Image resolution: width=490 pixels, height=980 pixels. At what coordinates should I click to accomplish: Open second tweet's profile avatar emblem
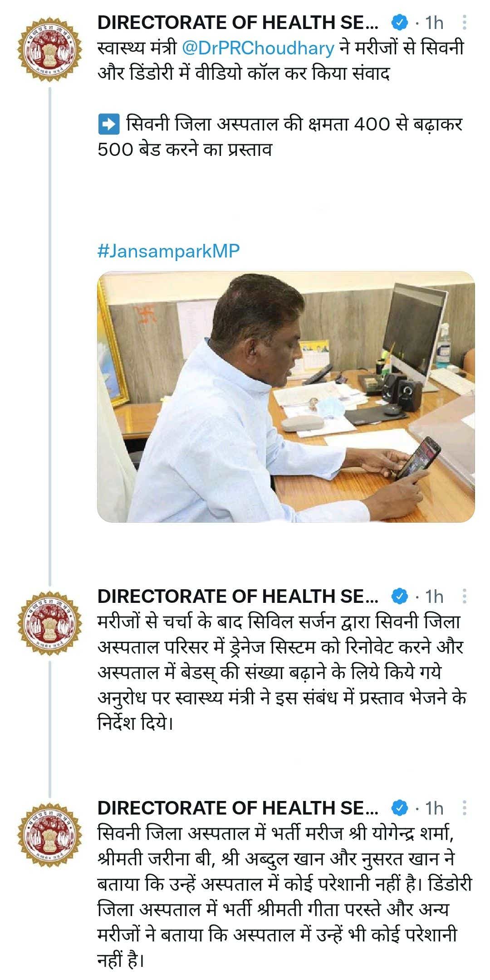pos(49,623)
